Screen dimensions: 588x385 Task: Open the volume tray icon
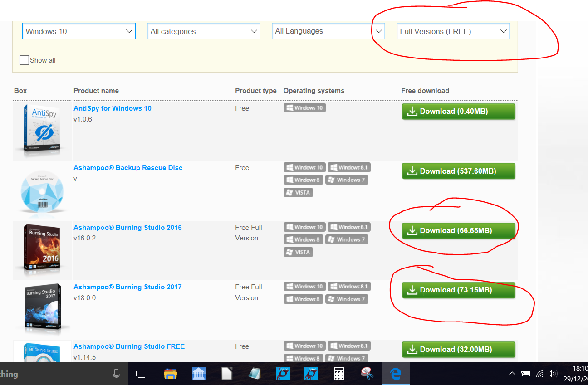point(552,374)
